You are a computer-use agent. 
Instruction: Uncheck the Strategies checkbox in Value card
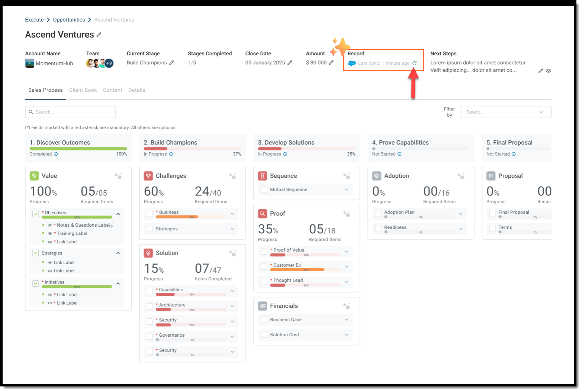pos(36,253)
